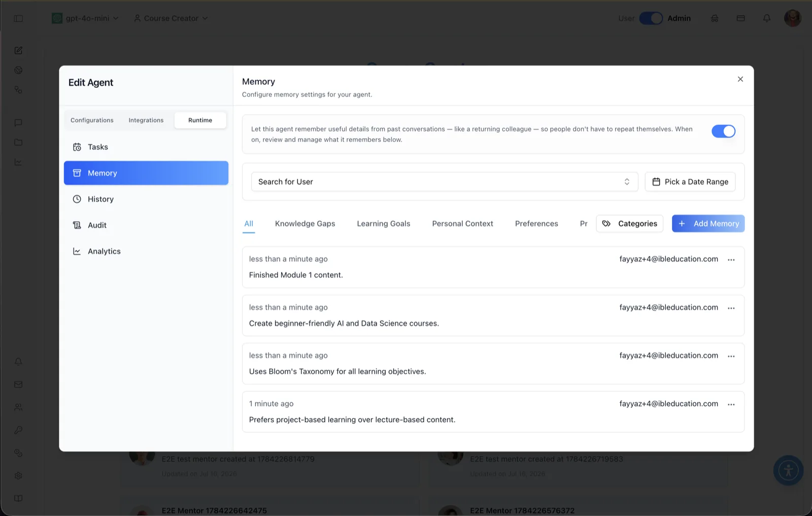
Task: Click the 'Finished Module 1 content.' memory text
Action: coord(296,275)
